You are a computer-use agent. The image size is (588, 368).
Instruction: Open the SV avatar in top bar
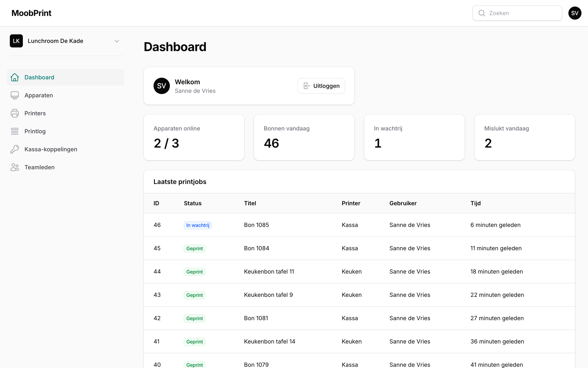coord(575,13)
